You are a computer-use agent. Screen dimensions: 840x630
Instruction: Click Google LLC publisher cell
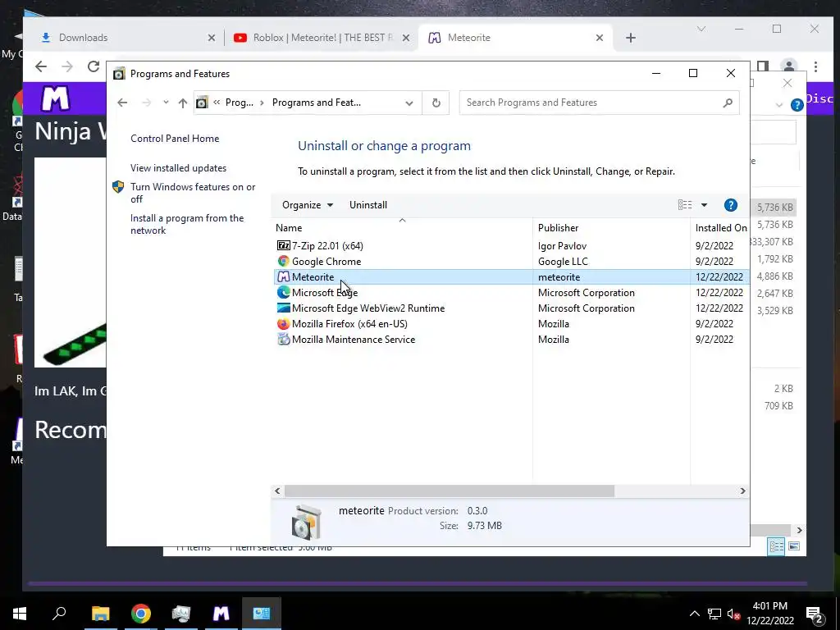[563, 262]
